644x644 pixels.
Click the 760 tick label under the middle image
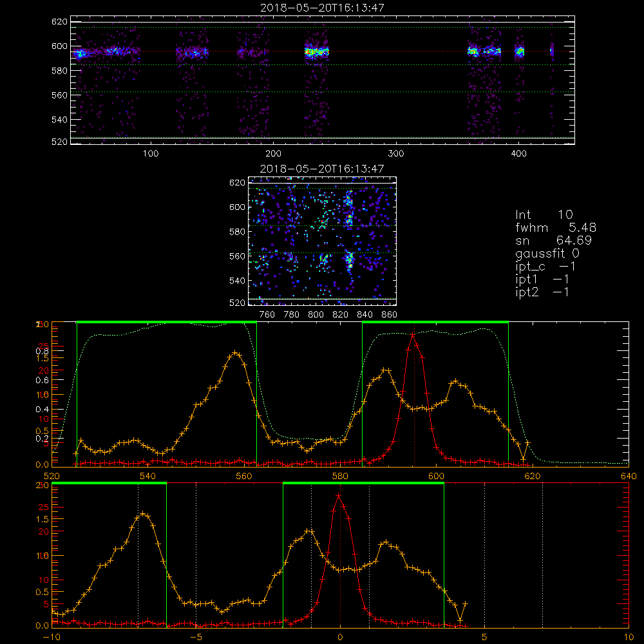coord(267,315)
